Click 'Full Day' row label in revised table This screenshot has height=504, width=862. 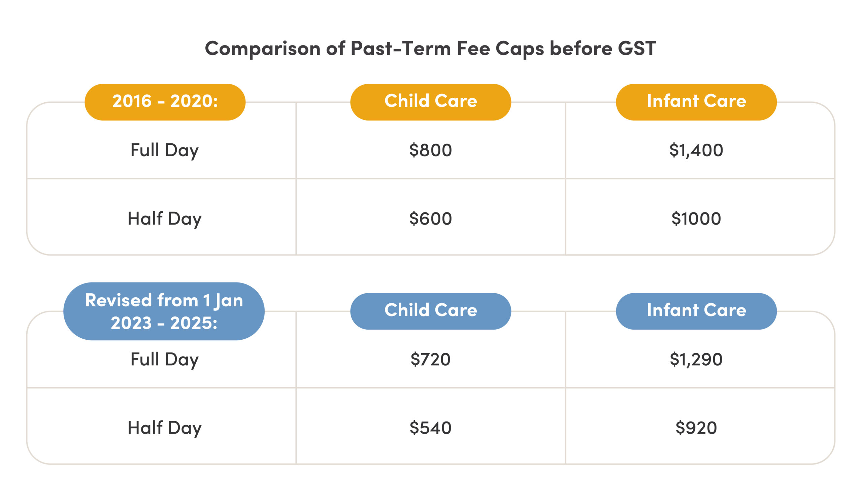coord(165,359)
